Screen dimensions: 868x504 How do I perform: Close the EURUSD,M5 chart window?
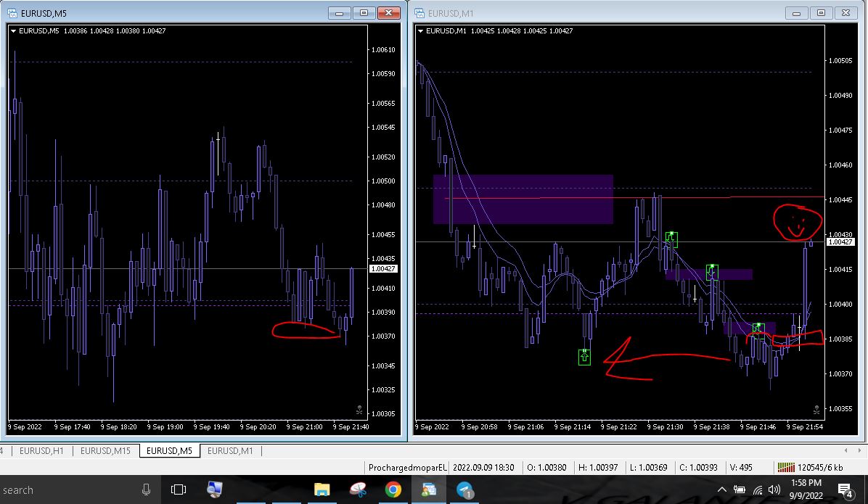coord(388,13)
